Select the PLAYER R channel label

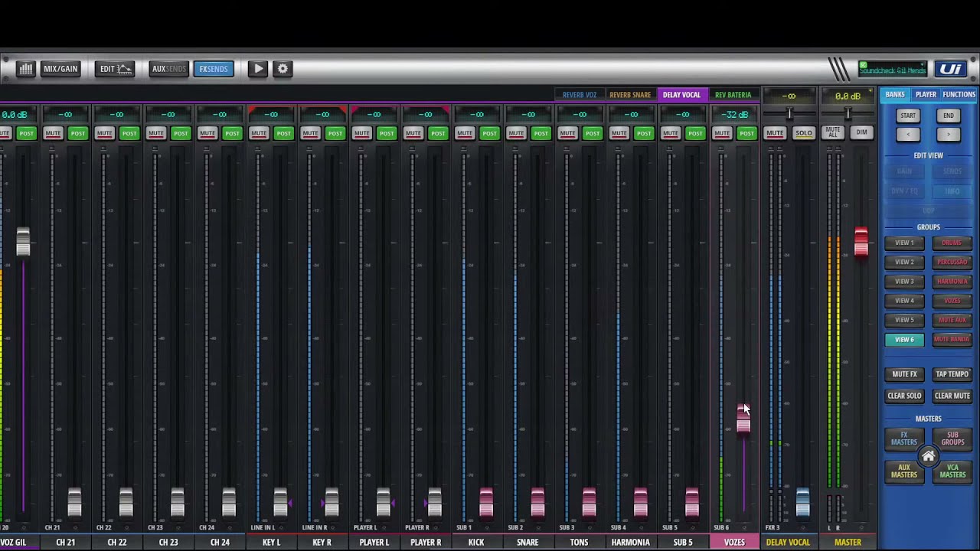[426, 543]
